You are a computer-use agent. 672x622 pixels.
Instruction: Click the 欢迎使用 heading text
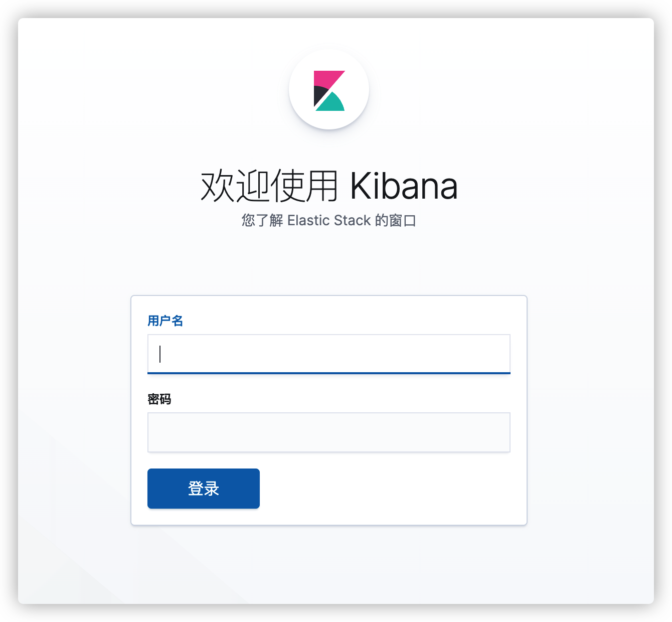270,186
